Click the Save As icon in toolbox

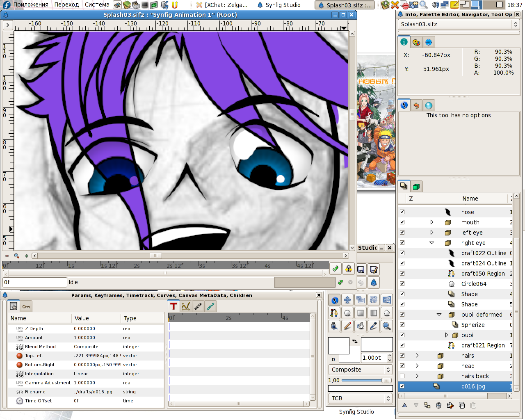pos(374,269)
